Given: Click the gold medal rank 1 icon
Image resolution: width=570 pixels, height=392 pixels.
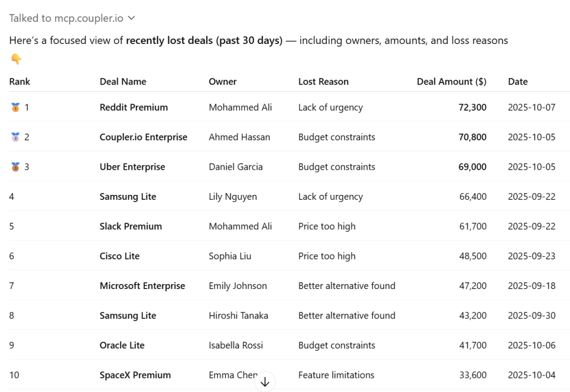Looking at the screenshot, I should [x=15, y=107].
